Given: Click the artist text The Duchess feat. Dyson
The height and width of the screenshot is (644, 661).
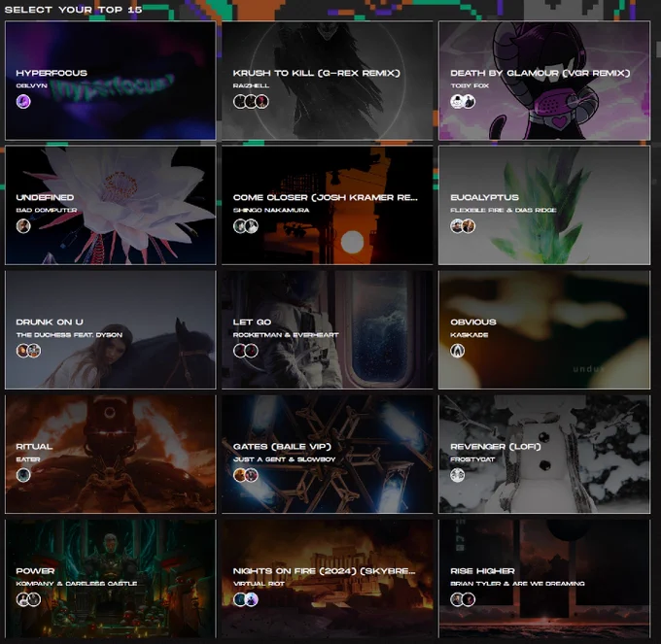Looking at the screenshot, I should (69, 335).
